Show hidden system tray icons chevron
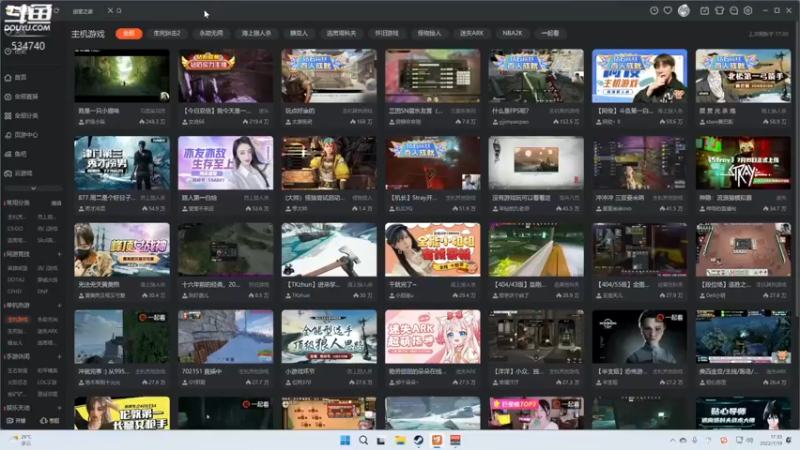 (x=672, y=440)
